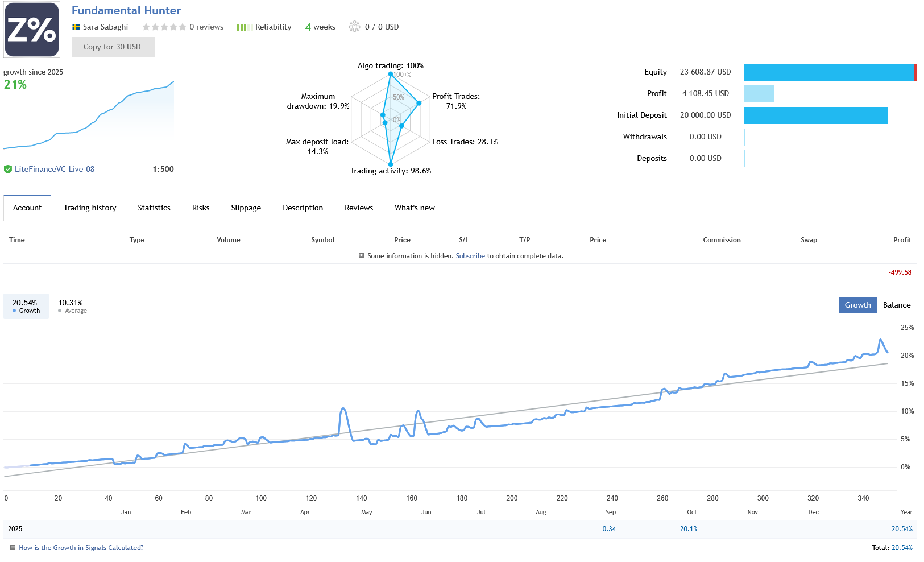924x562 pixels.
Task: Click the icon beside growth calculation link
Action: [x=13, y=548]
